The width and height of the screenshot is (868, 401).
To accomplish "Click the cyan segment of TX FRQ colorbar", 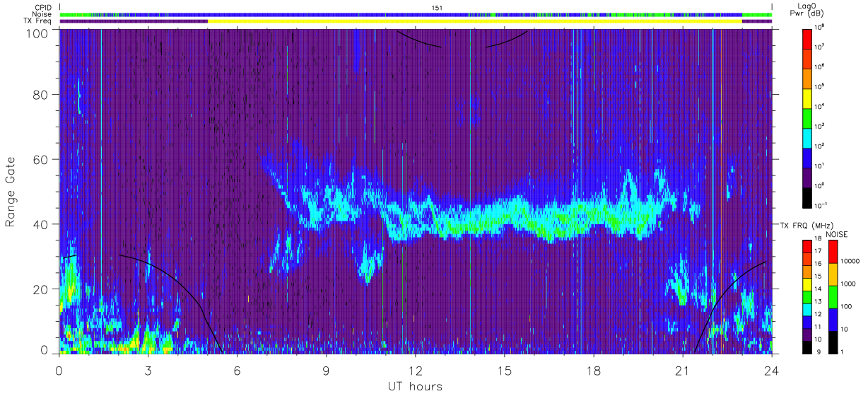I will point(807,309).
